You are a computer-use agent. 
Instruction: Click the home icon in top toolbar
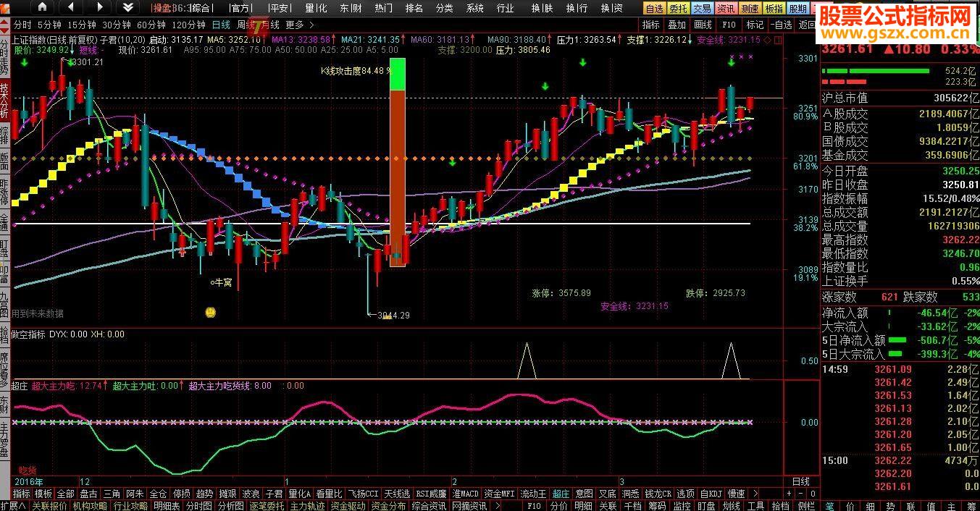coord(42,7)
